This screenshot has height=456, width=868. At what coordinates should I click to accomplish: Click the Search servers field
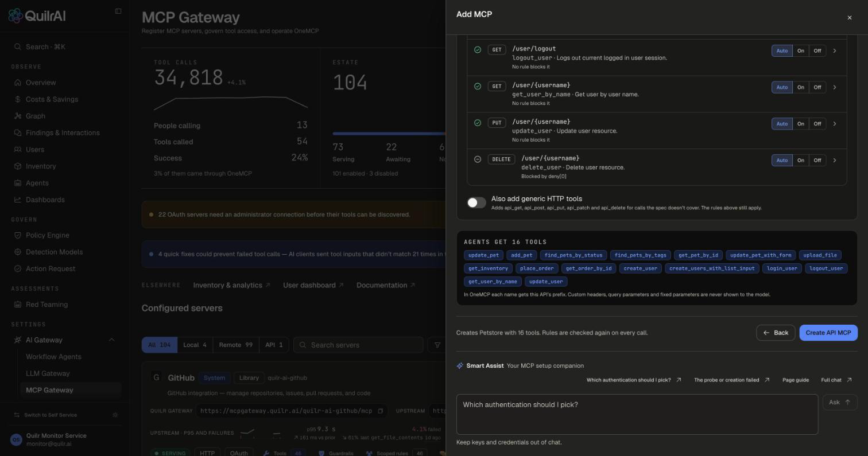[x=359, y=345]
